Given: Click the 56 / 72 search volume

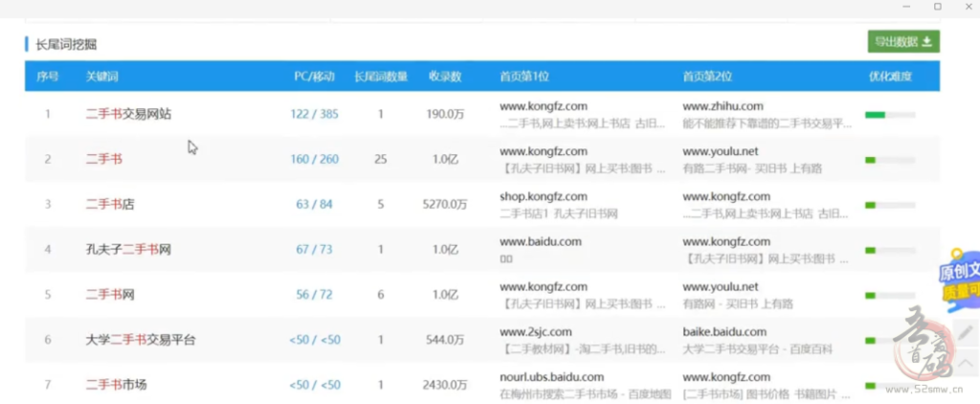Looking at the screenshot, I should pos(314,295).
